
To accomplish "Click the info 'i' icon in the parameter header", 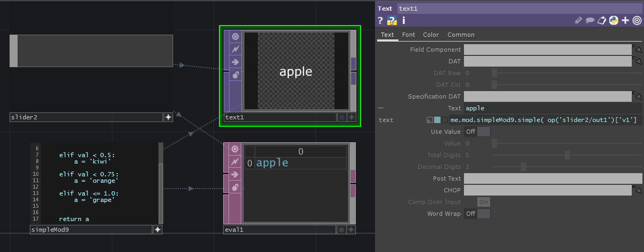I will (x=404, y=21).
